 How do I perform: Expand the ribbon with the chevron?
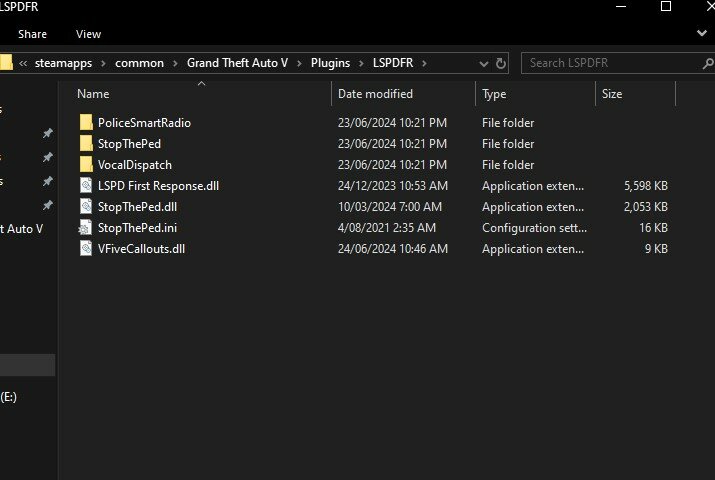click(701, 33)
